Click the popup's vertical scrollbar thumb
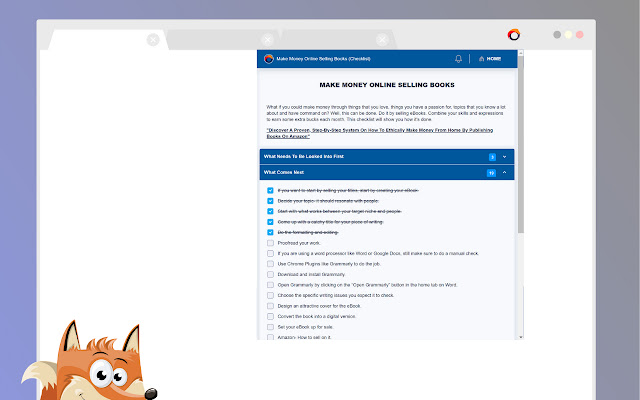Screen dimensions: 640x400 520,145
